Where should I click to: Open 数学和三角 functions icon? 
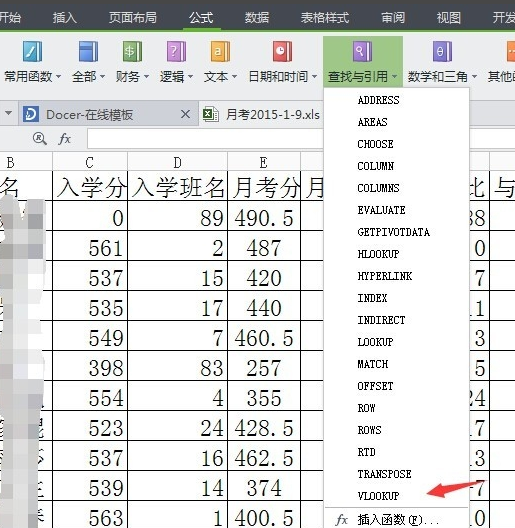[x=442, y=52]
